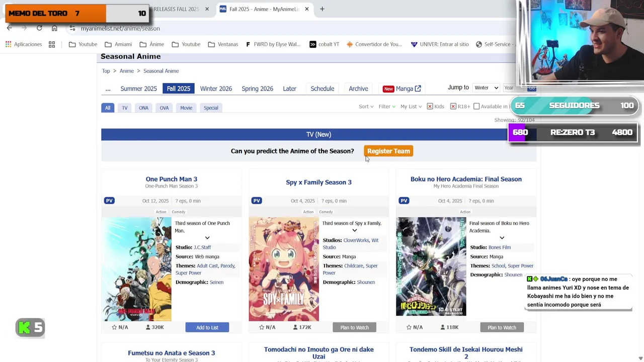Image resolution: width=644 pixels, height=362 pixels.
Task: Filter by the ONA type pill
Action: [143, 108]
